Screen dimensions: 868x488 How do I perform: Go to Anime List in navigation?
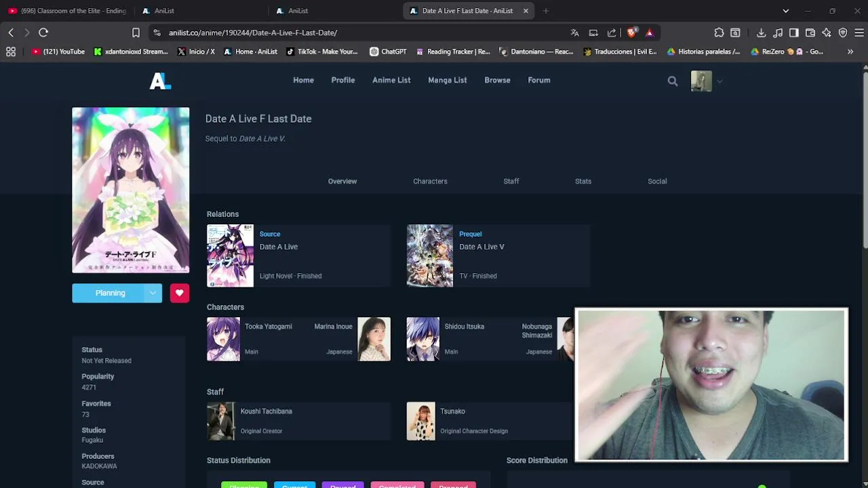[391, 80]
